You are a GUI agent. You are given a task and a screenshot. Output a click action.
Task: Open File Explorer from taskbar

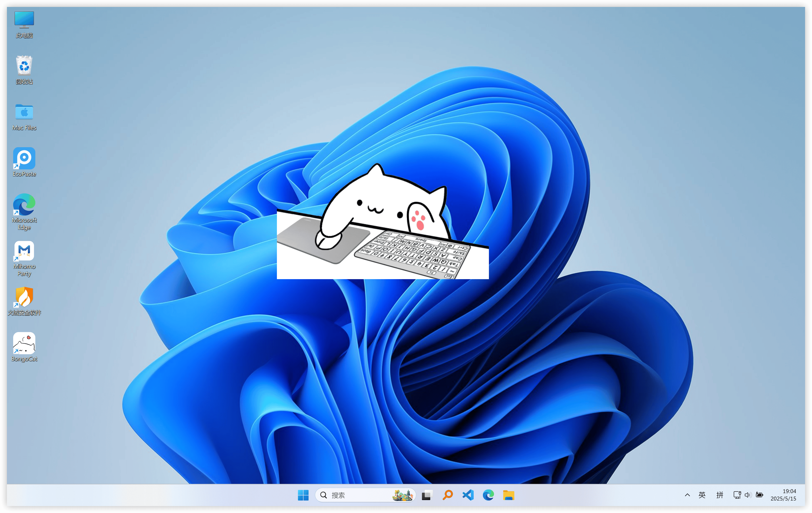tap(509, 495)
